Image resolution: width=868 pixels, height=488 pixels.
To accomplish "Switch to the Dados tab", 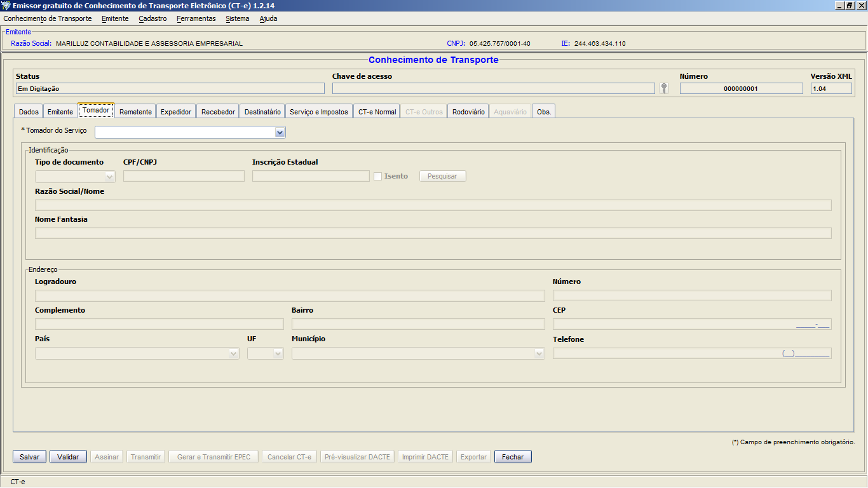I will click(x=29, y=112).
